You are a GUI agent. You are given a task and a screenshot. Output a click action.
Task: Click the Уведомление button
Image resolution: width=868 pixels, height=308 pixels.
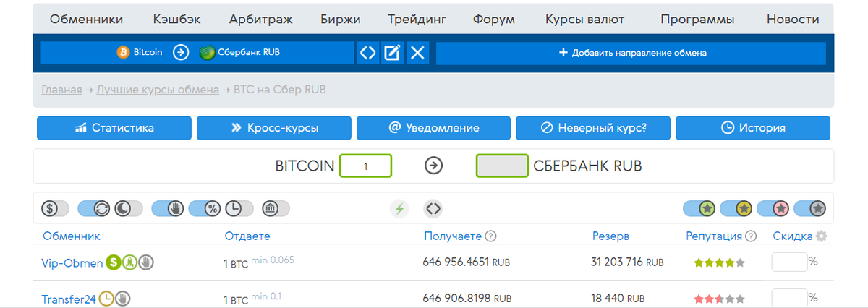[433, 128]
